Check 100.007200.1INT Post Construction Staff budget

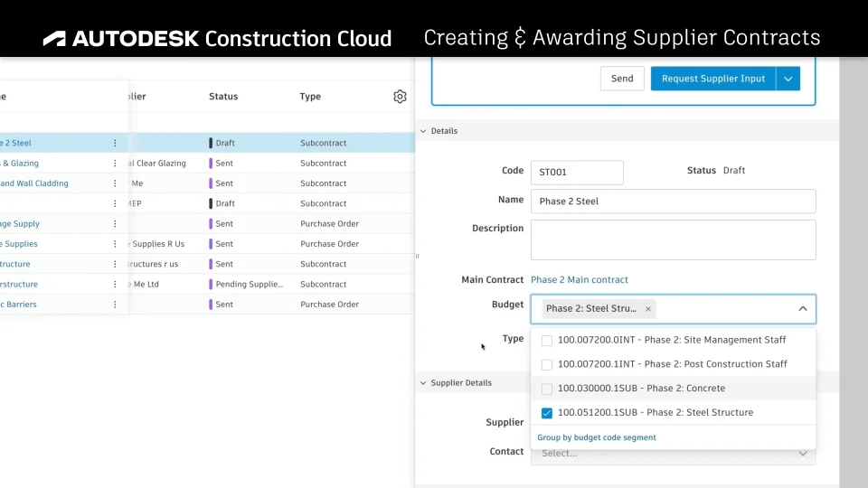coord(547,364)
